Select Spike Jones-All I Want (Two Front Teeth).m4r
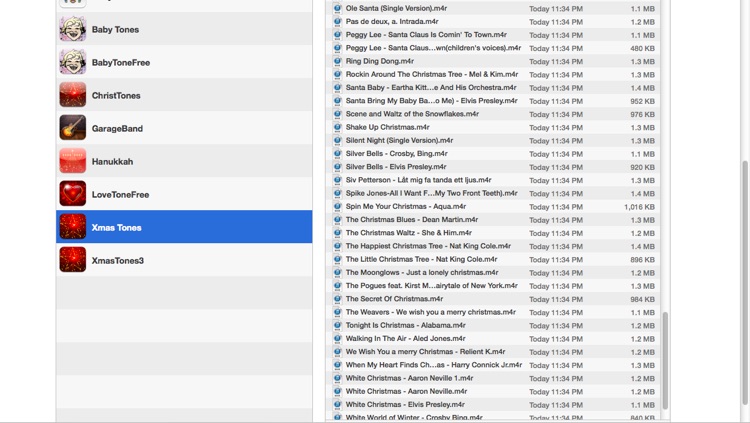 tap(431, 193)
